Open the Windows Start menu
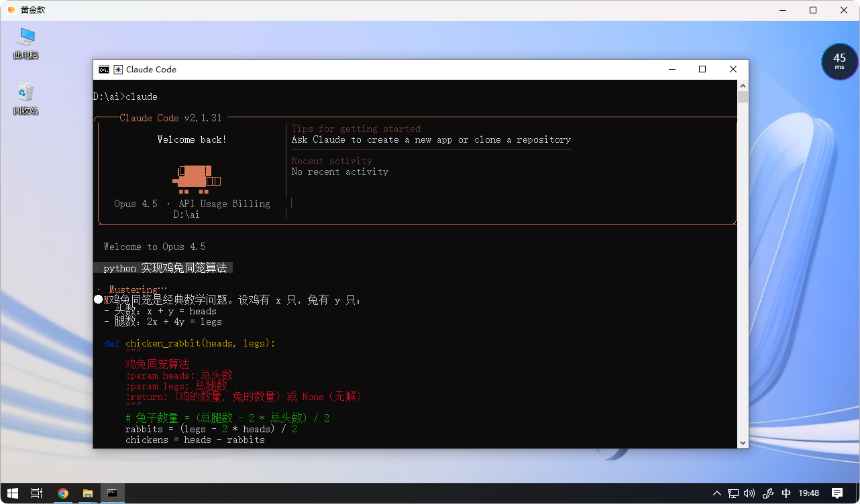Screen dimensions: 860x504 point(13,493)
